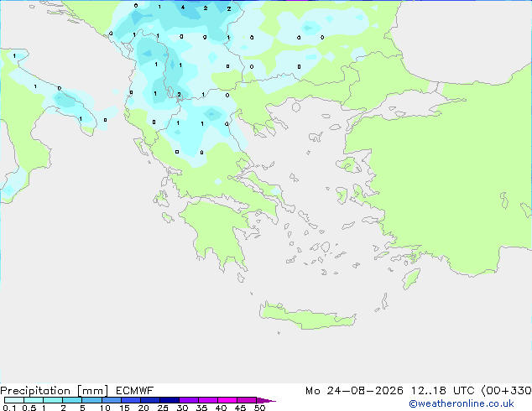This screenshot has width=532, height=411.
Task: Click the legend label "20"
Action: click(x=143, y=408)
